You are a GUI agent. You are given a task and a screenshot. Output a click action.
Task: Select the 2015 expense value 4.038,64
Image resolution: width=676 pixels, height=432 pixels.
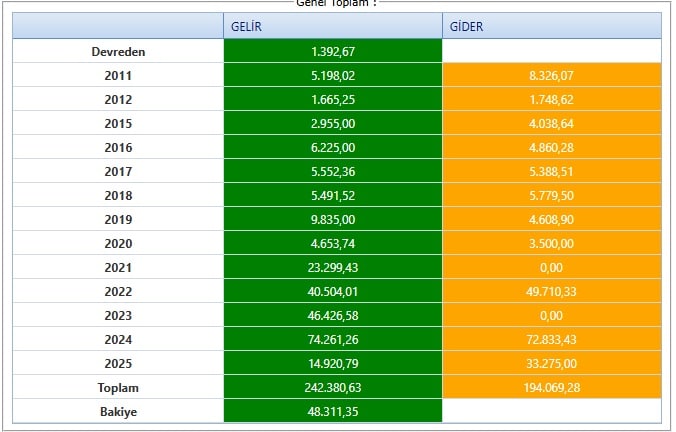(551, 123)
